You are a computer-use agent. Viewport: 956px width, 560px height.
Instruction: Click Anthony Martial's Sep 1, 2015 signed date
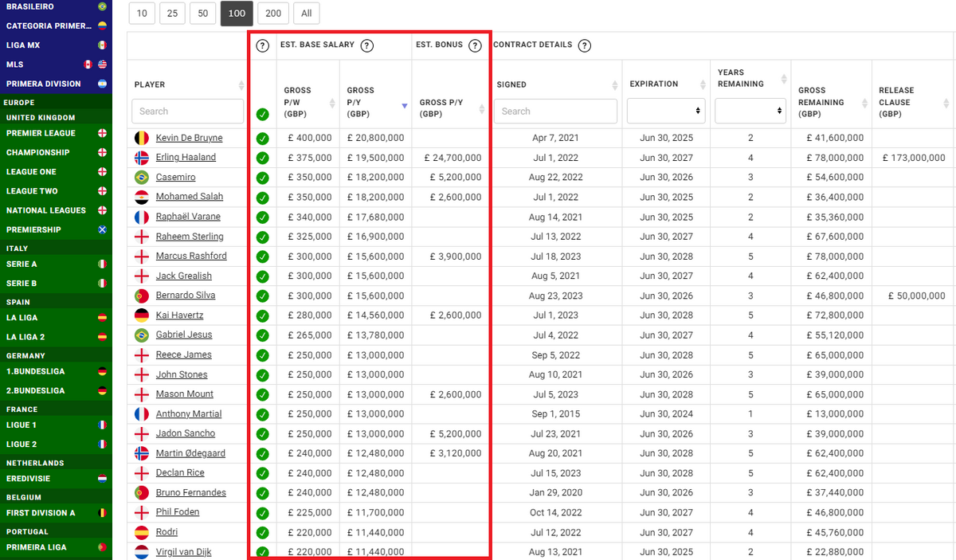click(x=556, y=414)
